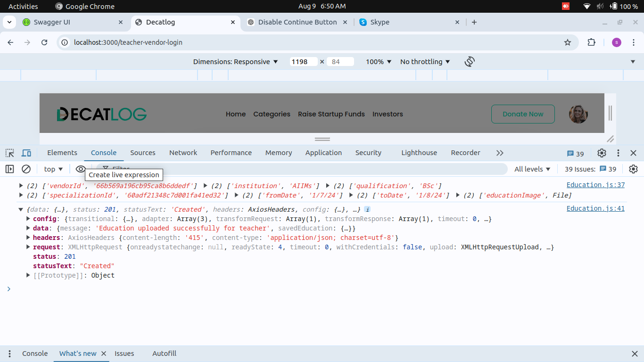Clear the console with the clear icon
Image resolution: width=644 pixels, height=362 pixels.
pyautogui.click(x=26, y=169)
